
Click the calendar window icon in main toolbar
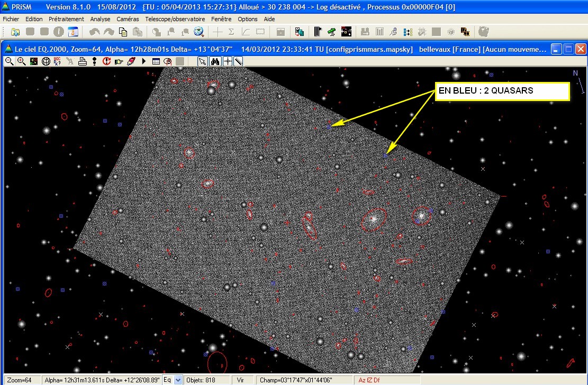pos(73,32)
